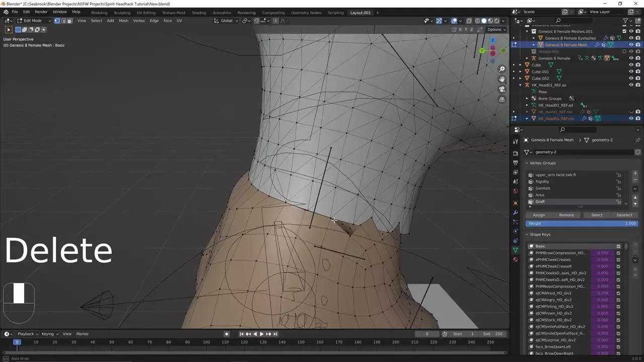Collapse the Vertex Groups panel
644x362 pixels.
(x=527, y=163)
